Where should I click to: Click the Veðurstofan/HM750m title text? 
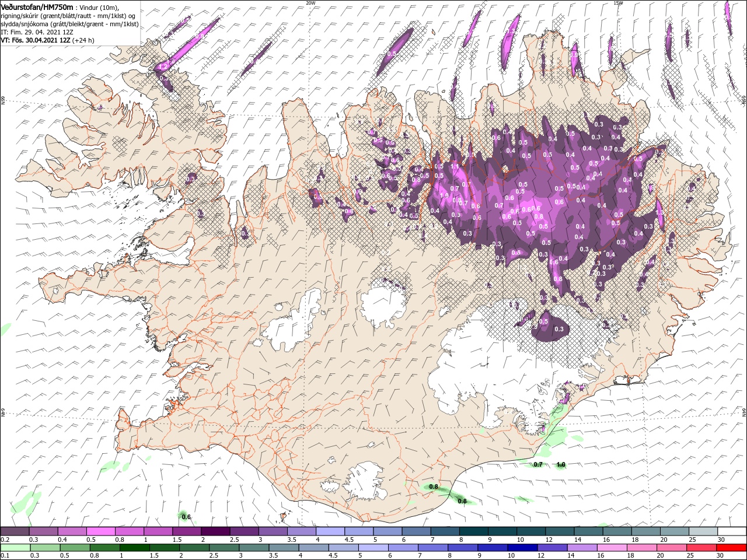(37, 7)
